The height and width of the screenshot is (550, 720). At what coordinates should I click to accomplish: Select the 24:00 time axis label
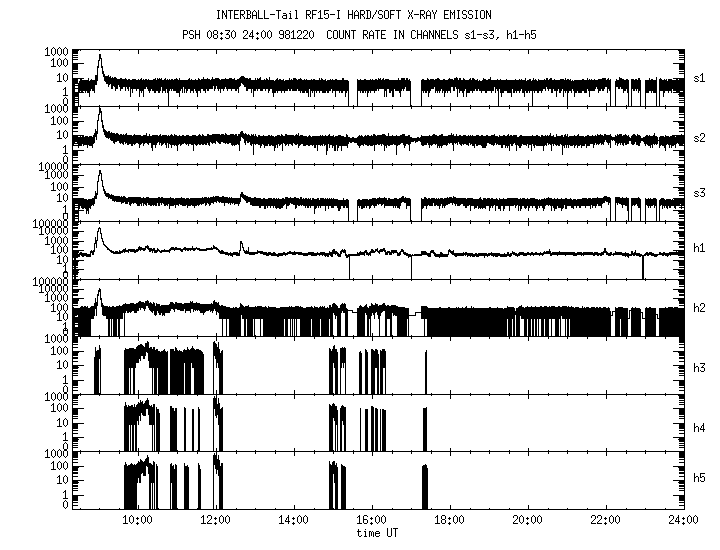coord(681,520)
